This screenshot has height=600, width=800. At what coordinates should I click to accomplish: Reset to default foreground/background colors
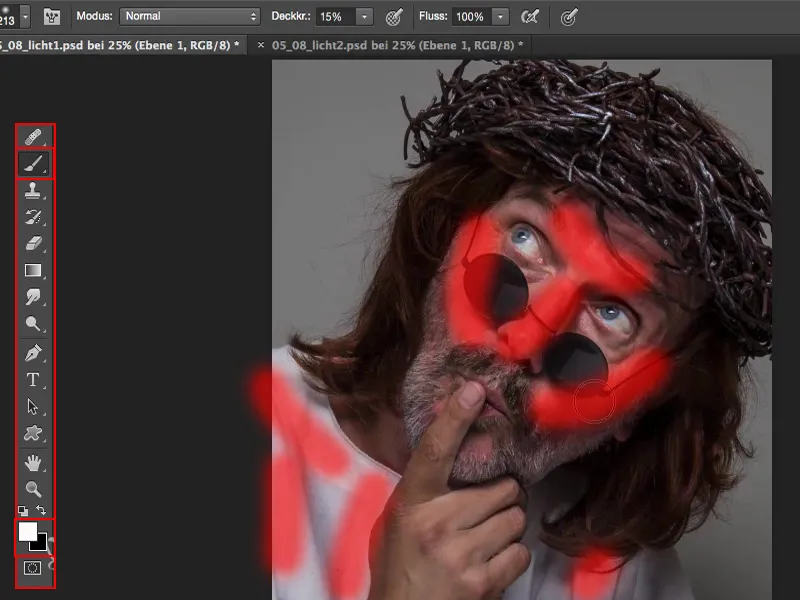(x=23, y=510)
